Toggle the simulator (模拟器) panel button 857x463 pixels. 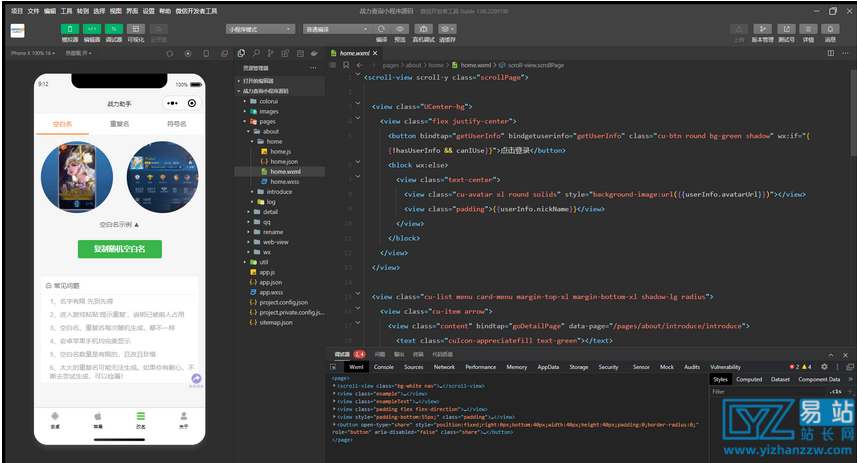coord(70,29)
